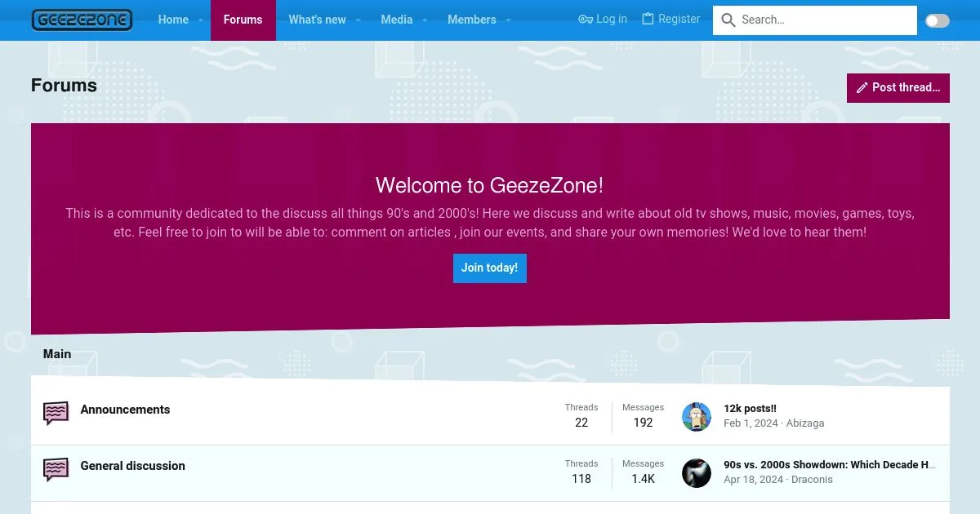The width and height of the screenshot is (980, 514).
Task: Click Announcements thread count 22
Action: [581, 423]
